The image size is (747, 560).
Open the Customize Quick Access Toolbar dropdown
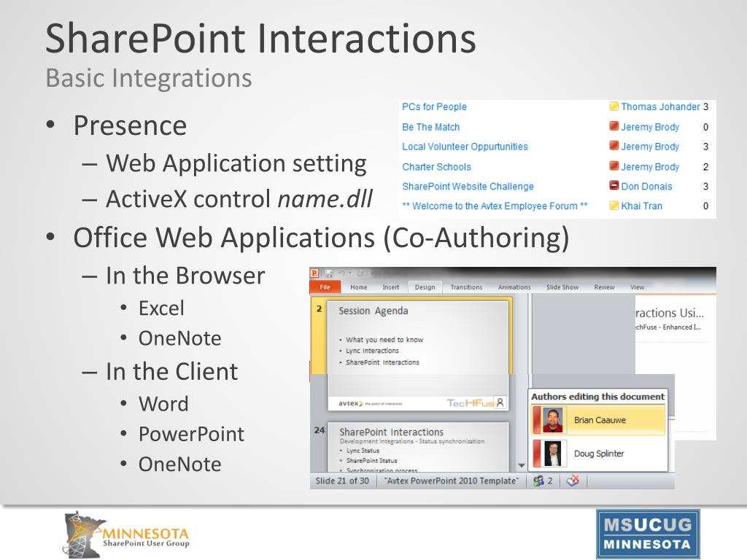click(371, 273)
